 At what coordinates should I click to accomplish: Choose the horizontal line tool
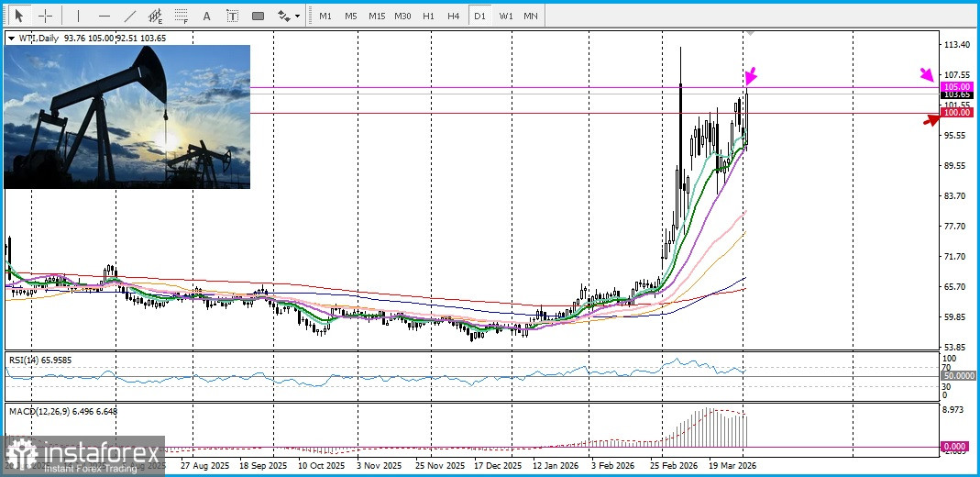click(104, 16)
